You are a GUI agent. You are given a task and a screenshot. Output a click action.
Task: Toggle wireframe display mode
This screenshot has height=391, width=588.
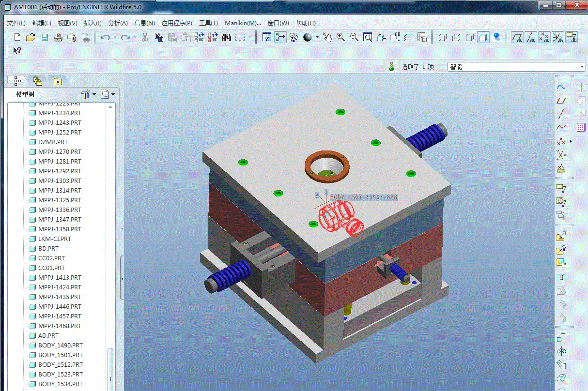442,37
